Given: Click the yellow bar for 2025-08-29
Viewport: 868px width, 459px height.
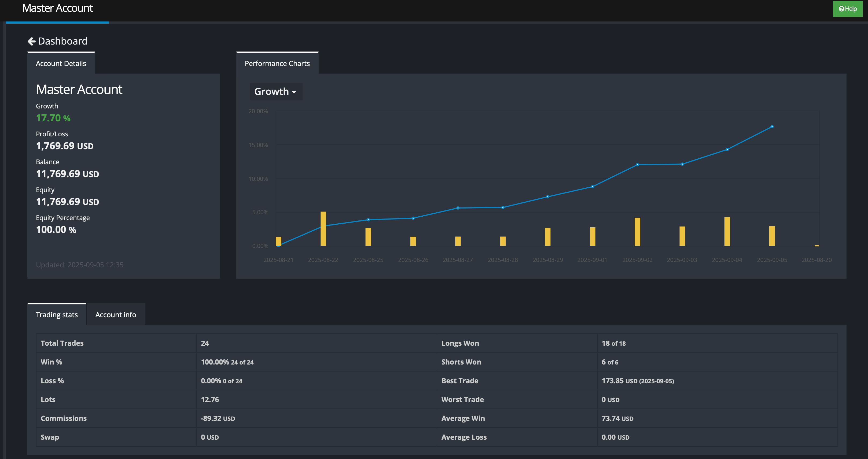Looking at the screenshot, I should coord(547,237).
